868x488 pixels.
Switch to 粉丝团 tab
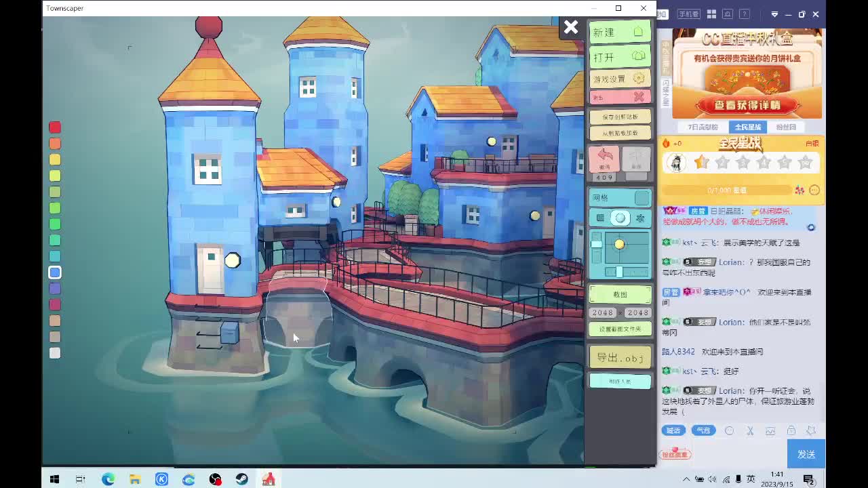[x=786, y=127]
